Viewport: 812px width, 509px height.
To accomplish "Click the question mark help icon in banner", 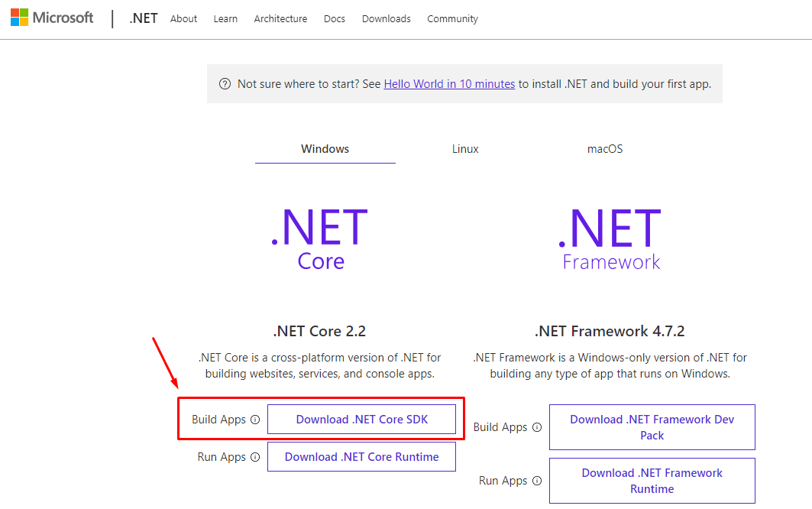I will [x=225, y=83].
